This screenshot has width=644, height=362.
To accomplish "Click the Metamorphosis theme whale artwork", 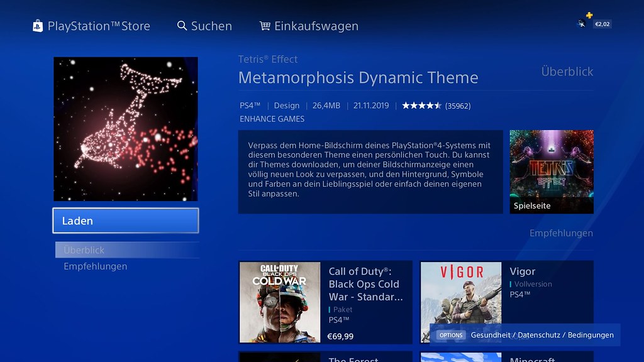I will tap(126, 129).
